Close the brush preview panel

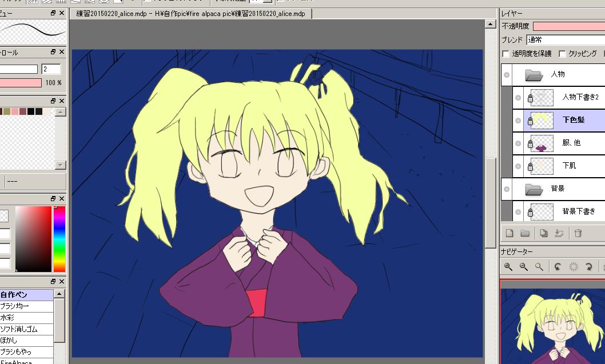pos(62,13)
